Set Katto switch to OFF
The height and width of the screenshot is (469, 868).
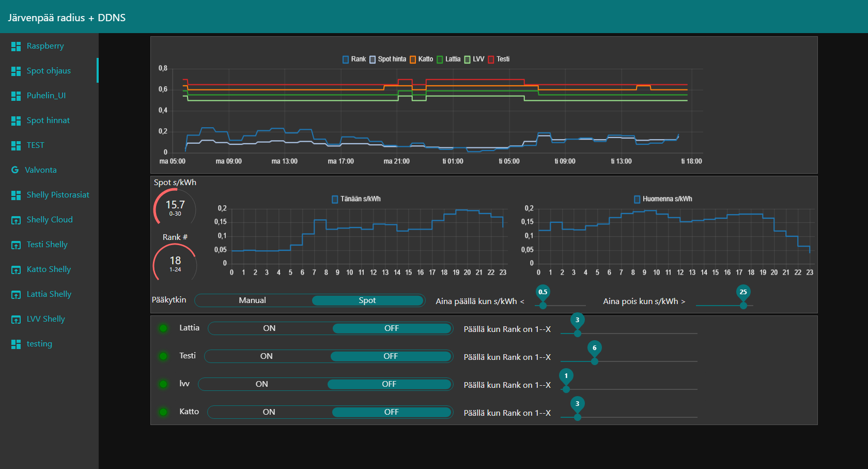391,412
